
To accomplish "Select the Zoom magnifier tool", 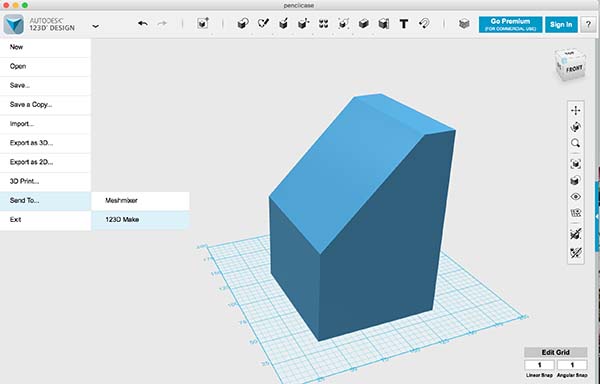I will click(576, 143).
